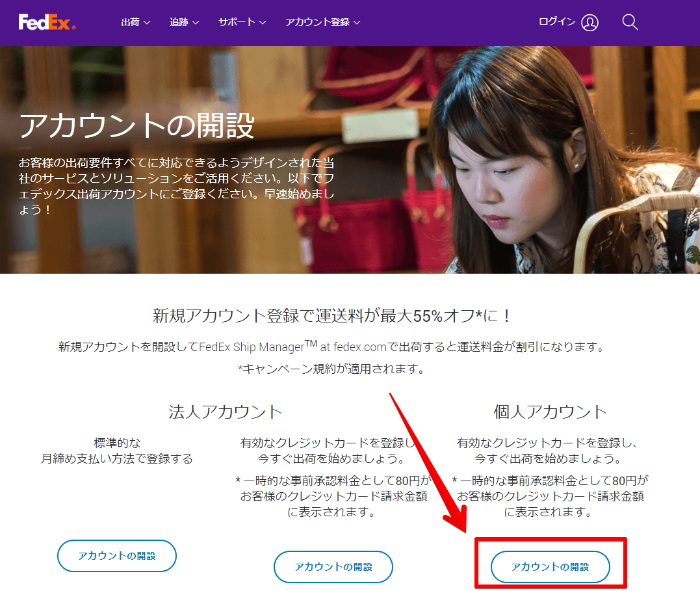Click the ログイン text link
This screenshot has height=591, width=700.
pos(557,22)
